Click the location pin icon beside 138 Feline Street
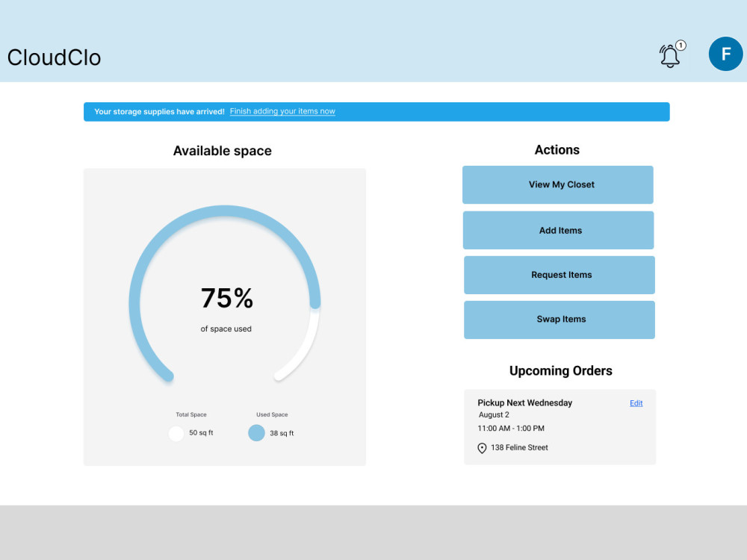The height and width of the screenshot is (560, 747). tap(482, 448)
